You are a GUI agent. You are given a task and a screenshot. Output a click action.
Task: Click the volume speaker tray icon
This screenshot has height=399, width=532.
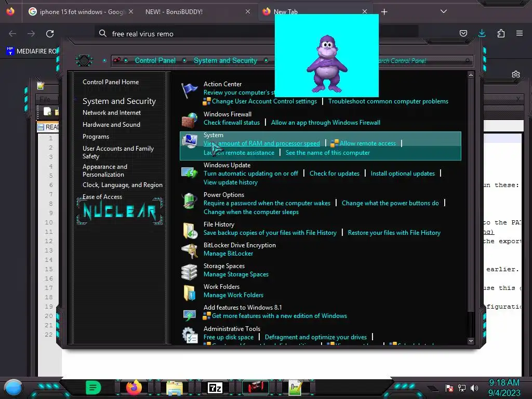tap(474, 388)
